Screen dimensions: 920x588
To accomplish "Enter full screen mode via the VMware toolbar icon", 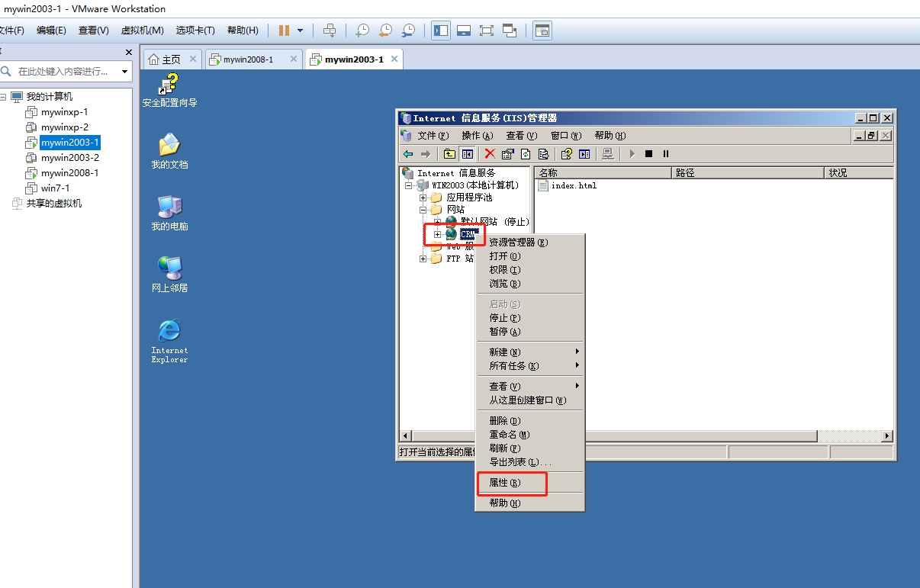I will pyautogui.click(x=487, y=31).
